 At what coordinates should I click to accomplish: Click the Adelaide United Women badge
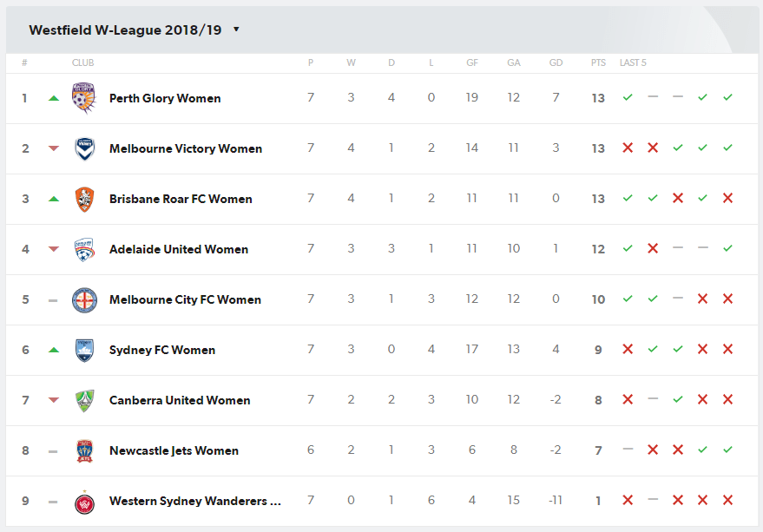(x=85, y=249)
